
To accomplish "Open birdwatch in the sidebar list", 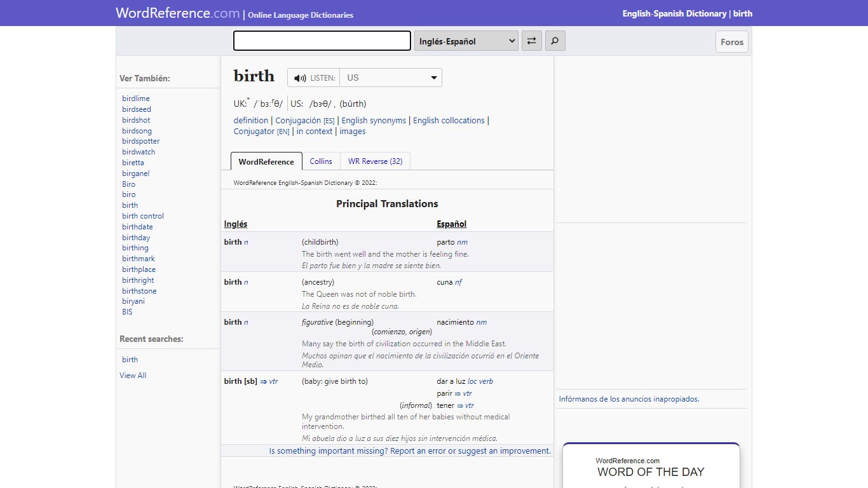I will point(139,152).
